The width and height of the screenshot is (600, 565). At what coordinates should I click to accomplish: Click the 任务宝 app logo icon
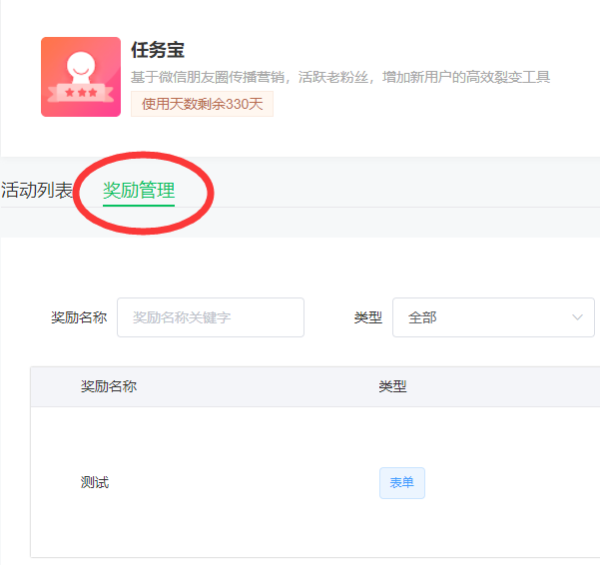pyautogui.click(x=81, y=77)
